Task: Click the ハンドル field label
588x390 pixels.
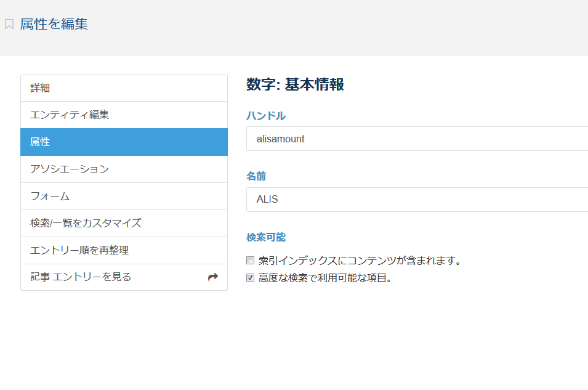Action: coord(266,116)
